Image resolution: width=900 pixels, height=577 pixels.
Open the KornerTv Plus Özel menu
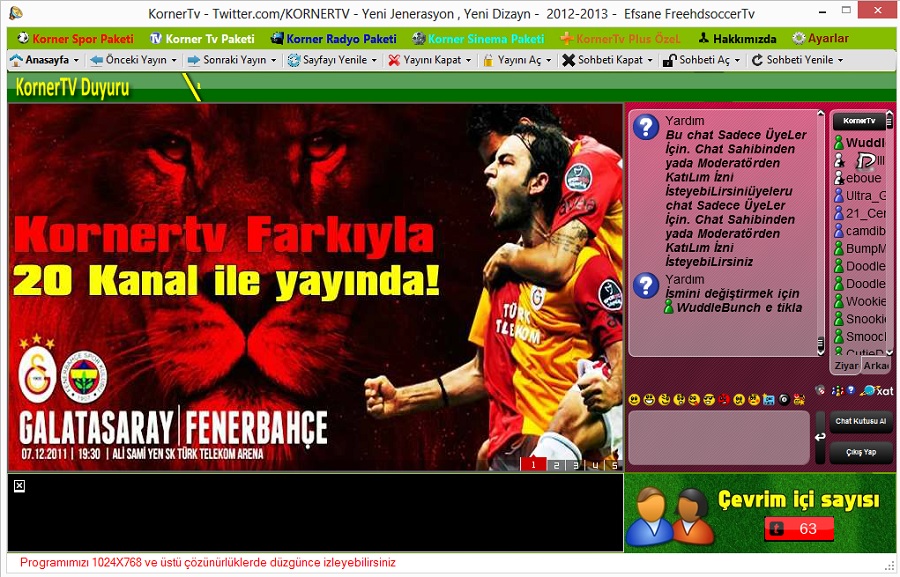pyautogui.click(x=620, y=38)
